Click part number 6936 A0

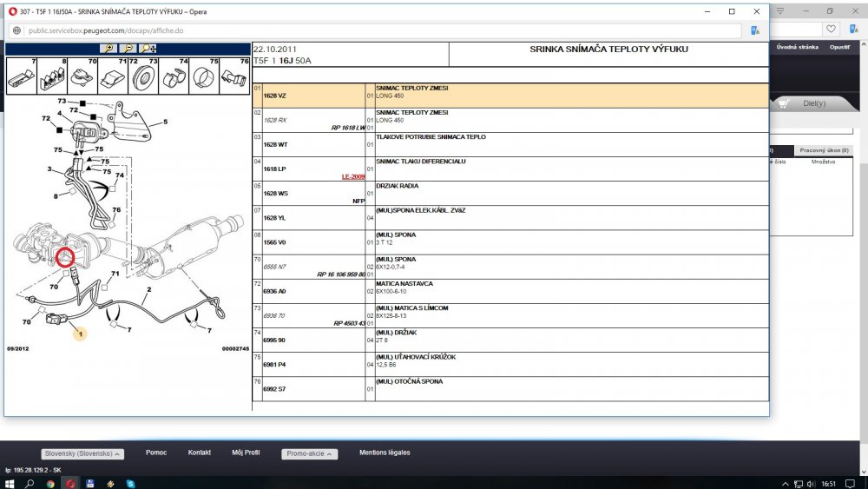274,291
